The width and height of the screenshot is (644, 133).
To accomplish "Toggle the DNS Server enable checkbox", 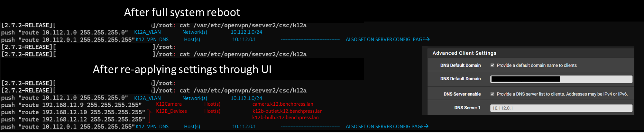I will [492, 94].
